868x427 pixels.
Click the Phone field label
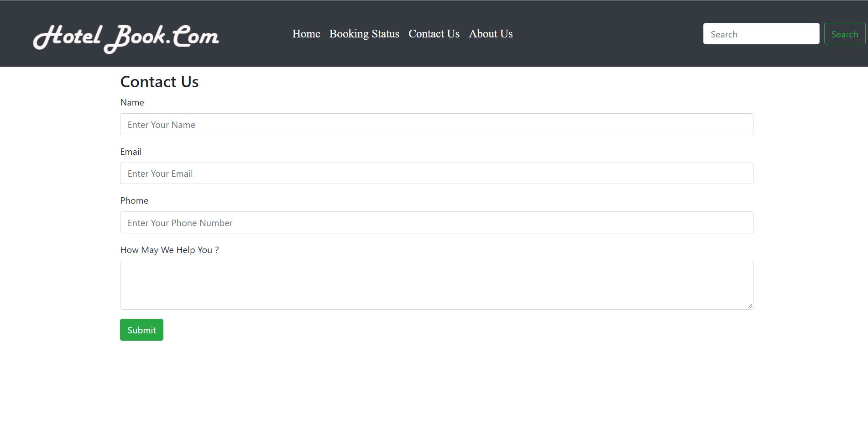pyautogui.click(x=134, y=200)
